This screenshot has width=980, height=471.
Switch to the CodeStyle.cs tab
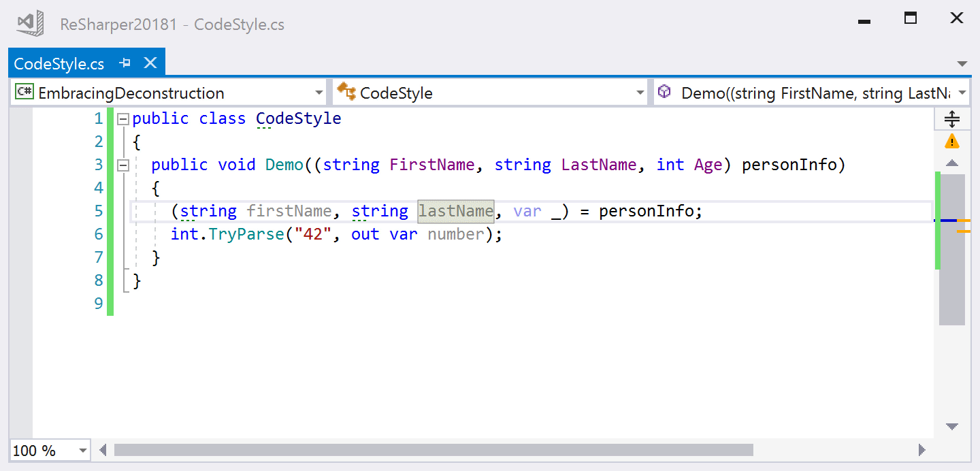[x=58, y=63]
